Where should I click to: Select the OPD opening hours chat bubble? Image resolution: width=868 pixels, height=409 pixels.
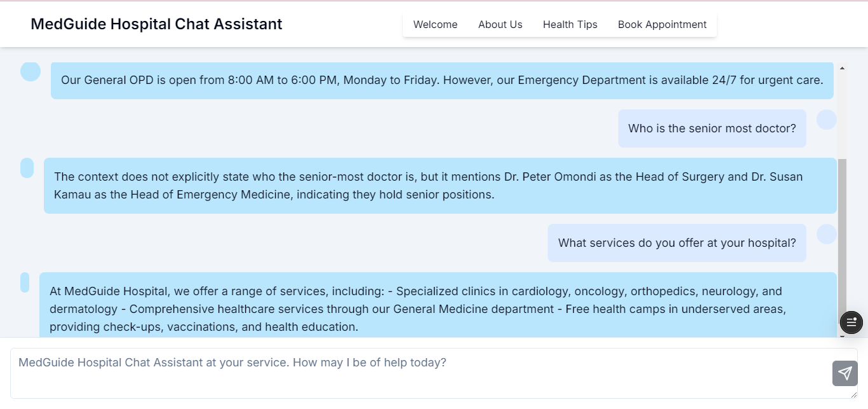coord(442,80)
